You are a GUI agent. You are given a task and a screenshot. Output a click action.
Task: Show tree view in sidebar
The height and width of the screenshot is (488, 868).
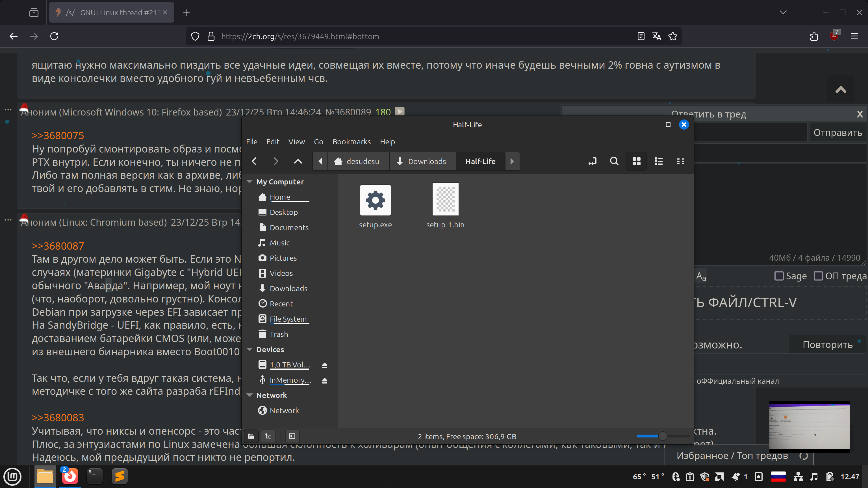[x=268, y=436]
